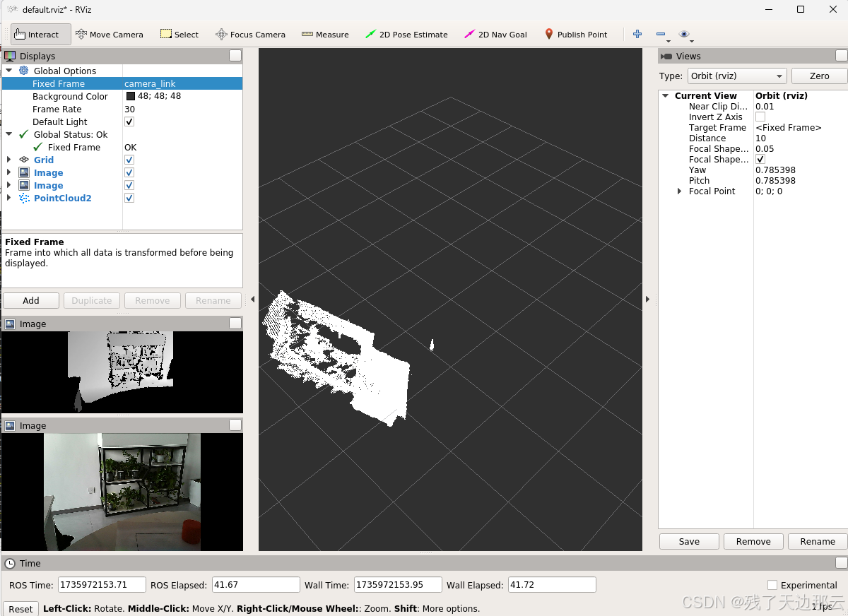Click the color Image panel title icon
The width and height of the screenshot is (848, 616).
[10, 425]
